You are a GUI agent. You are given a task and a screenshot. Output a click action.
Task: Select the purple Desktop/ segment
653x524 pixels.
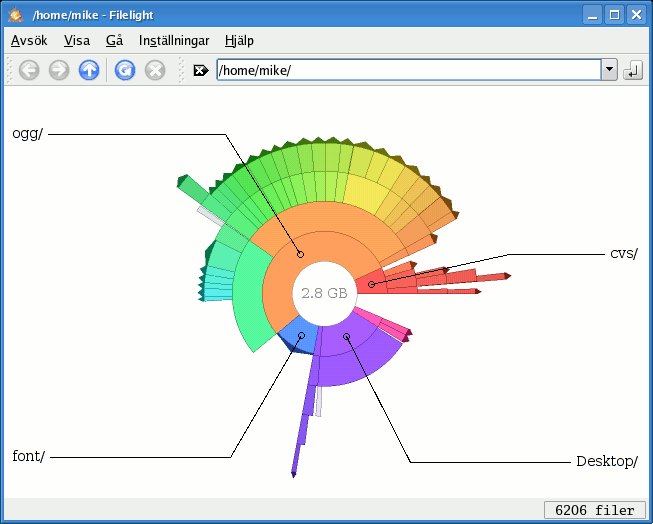point(346,337)
